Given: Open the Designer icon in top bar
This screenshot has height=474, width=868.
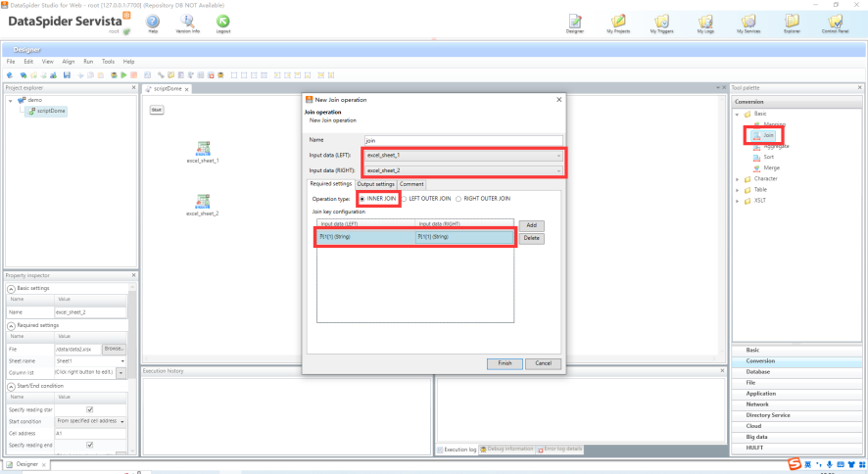Looking at the screenshot, I should [575, 22].
